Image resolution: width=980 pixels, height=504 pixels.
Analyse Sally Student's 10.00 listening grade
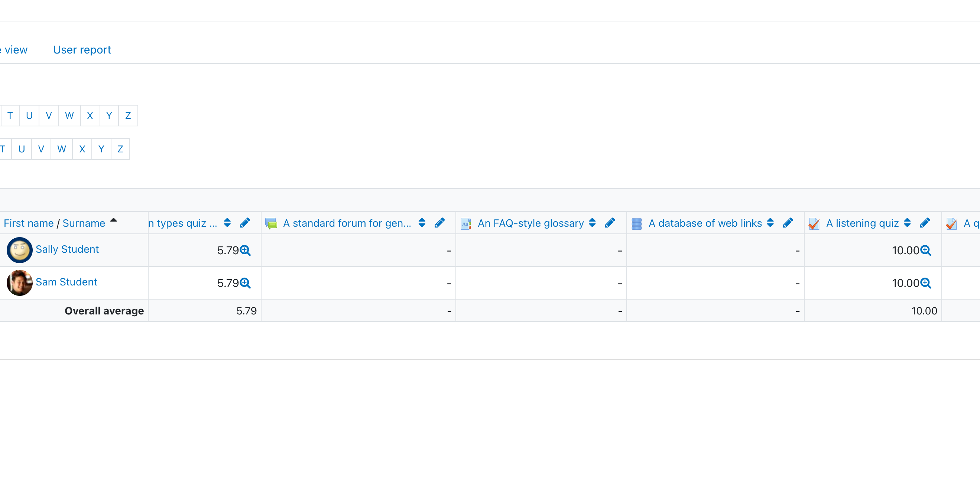coord(926,251)
